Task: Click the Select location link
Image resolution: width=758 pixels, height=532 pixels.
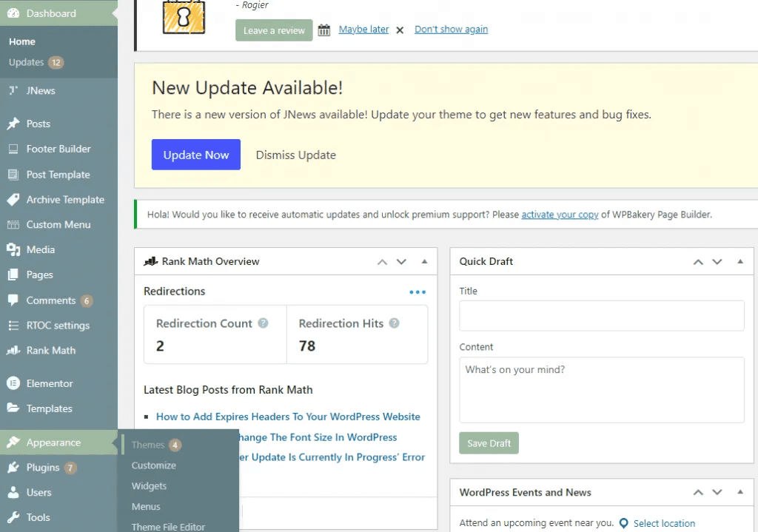Action: pos(664,523)
